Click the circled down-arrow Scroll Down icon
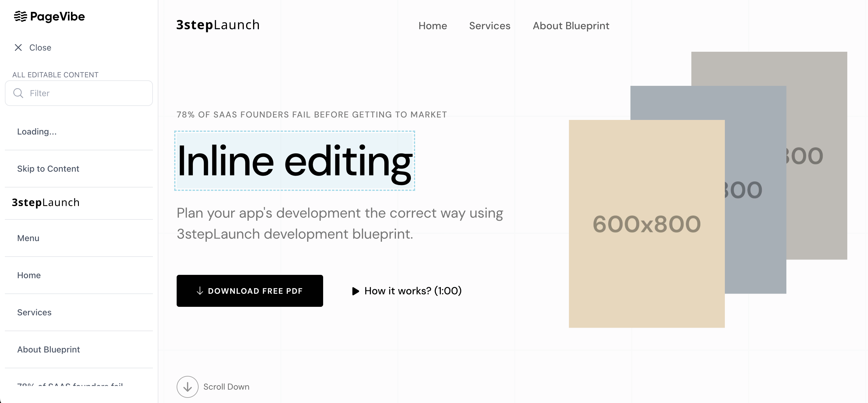 tap(187, 387)
